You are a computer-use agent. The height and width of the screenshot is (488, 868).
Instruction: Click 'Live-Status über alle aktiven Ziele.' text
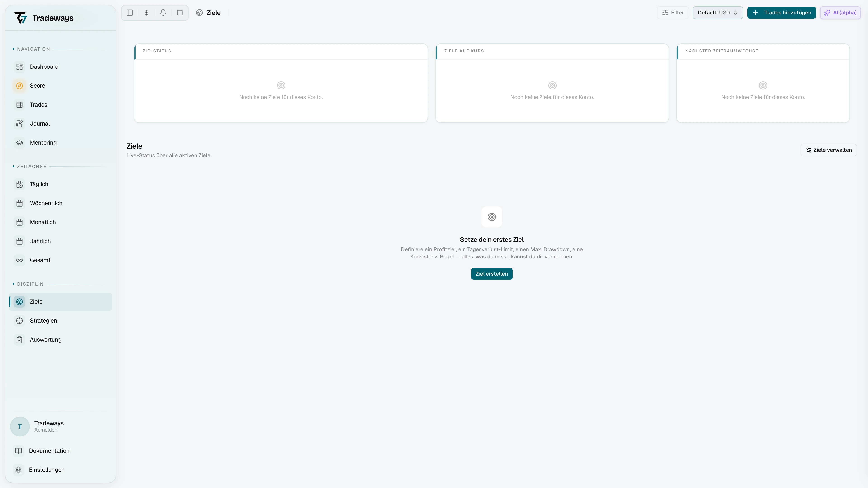pos(169,156)
